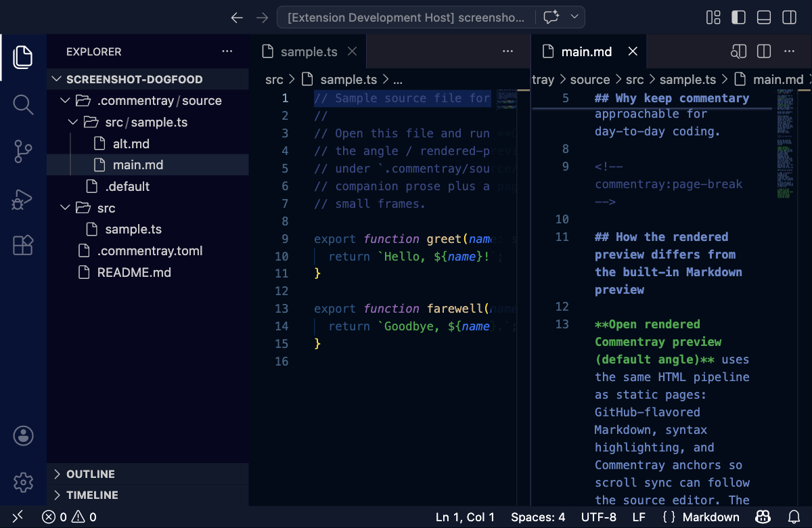Click the greet function name
The height and width of the screenshot is (528, 812).
444,239
